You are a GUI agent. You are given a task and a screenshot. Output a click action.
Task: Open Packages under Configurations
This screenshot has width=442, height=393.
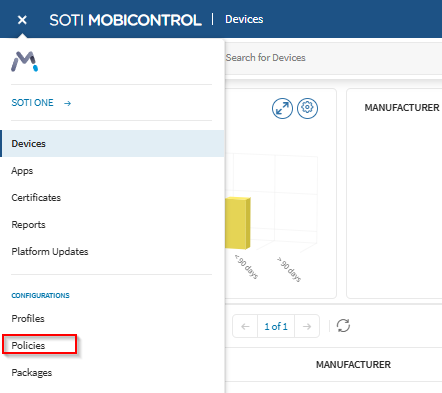[32, 372]
